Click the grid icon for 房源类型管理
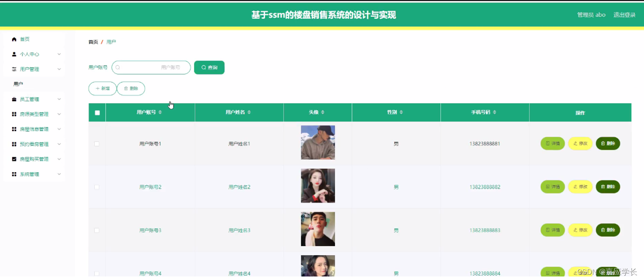This screenshot has width=644, height=280. [x=14, y=115]
